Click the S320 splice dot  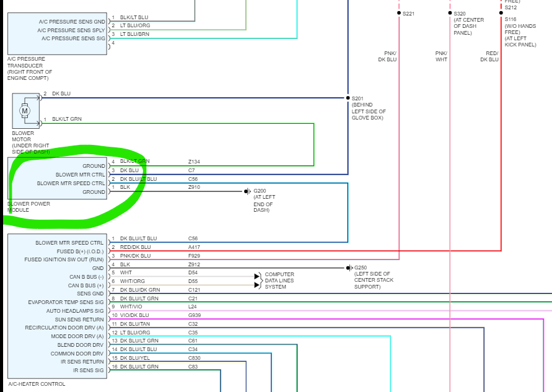(x=450, y=13)
